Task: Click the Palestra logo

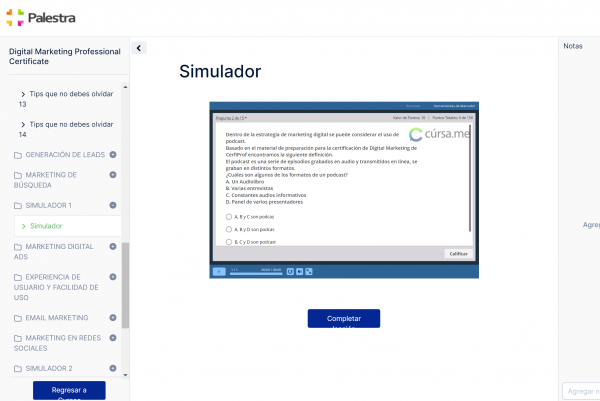Action: click(40, 17)
